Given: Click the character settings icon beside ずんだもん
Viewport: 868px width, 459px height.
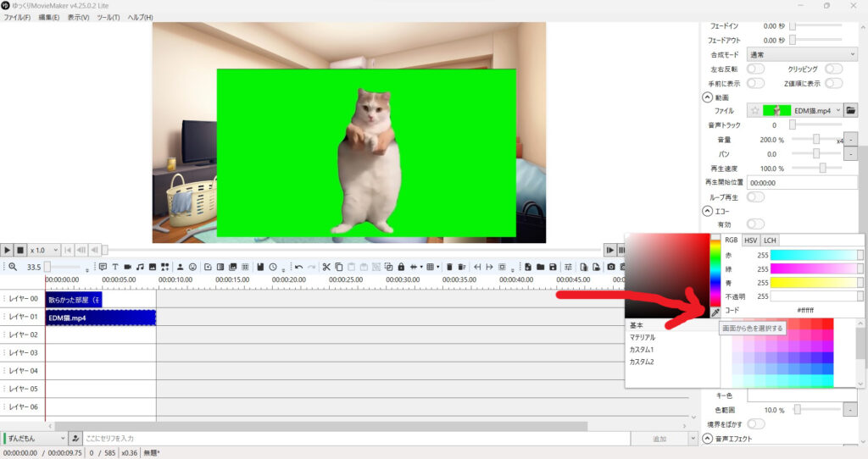Looking at the screenshot, I should click(x=75, y=438).
